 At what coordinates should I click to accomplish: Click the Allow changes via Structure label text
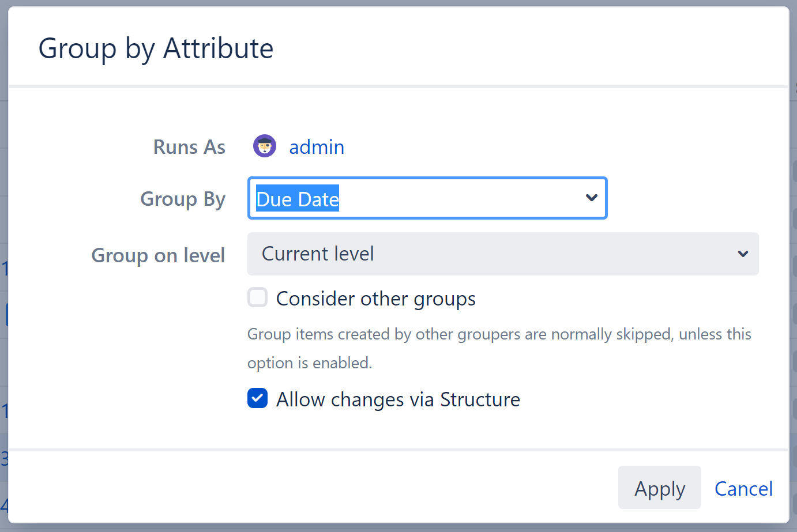click(x=398, y=399)
